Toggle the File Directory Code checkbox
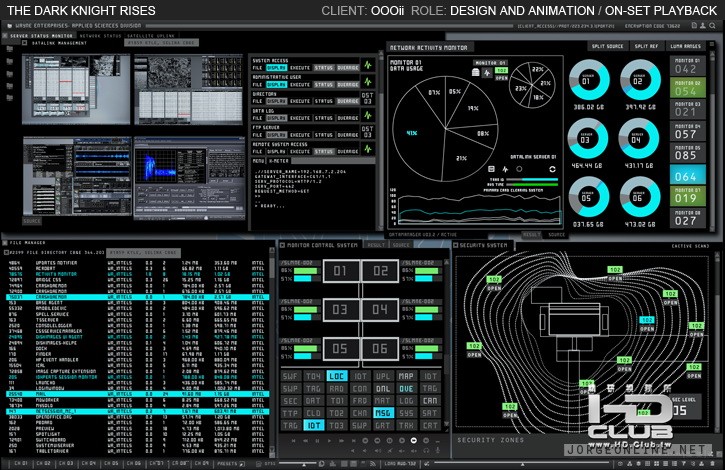This screenshot has width=725, height=470. [x=6, y=253]
